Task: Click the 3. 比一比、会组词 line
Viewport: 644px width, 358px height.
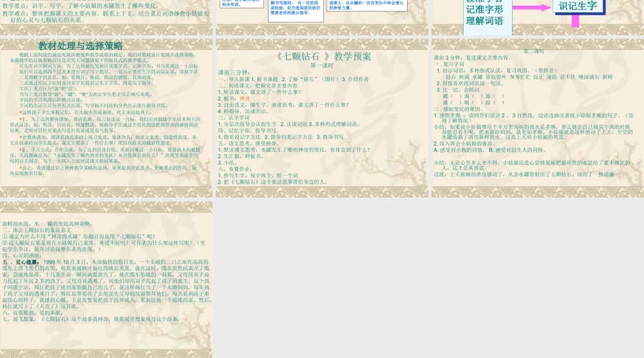Action: pos(459,89)
